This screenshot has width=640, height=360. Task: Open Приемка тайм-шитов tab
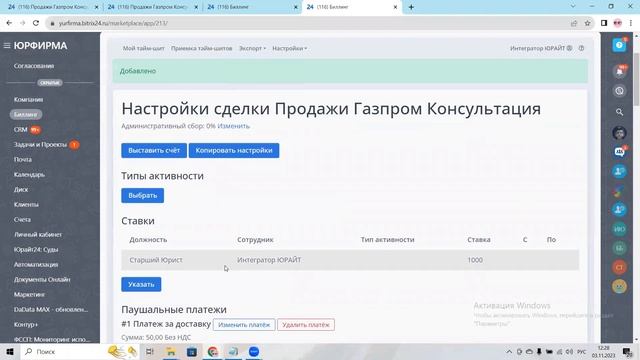coord(201,48)
